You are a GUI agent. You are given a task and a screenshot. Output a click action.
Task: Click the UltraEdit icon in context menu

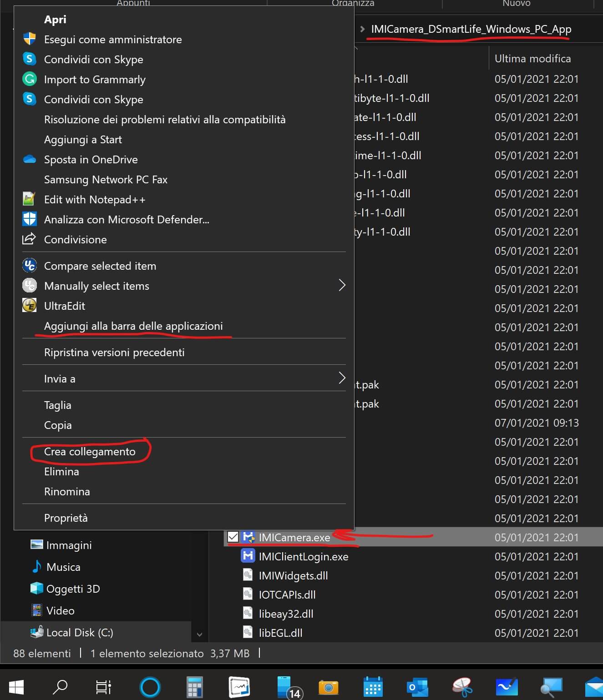pyautogui.click(x=30, y=306)
